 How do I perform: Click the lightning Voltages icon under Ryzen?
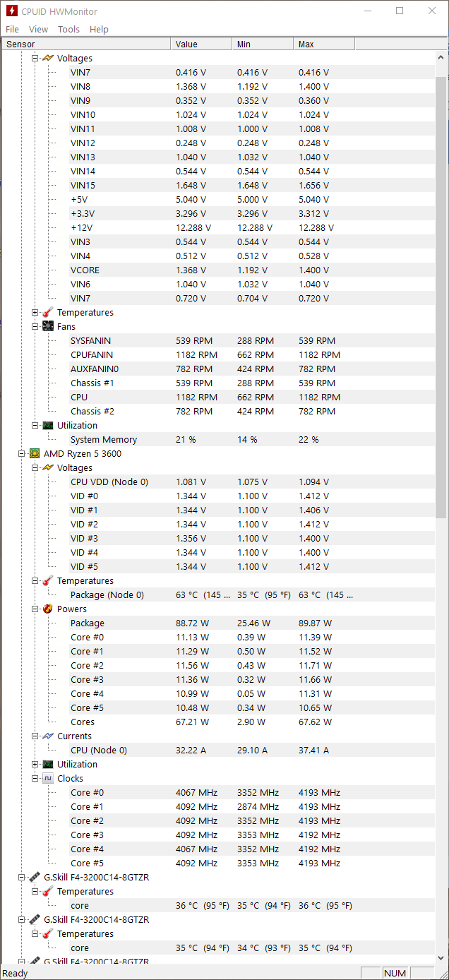(x=47, y=467)
